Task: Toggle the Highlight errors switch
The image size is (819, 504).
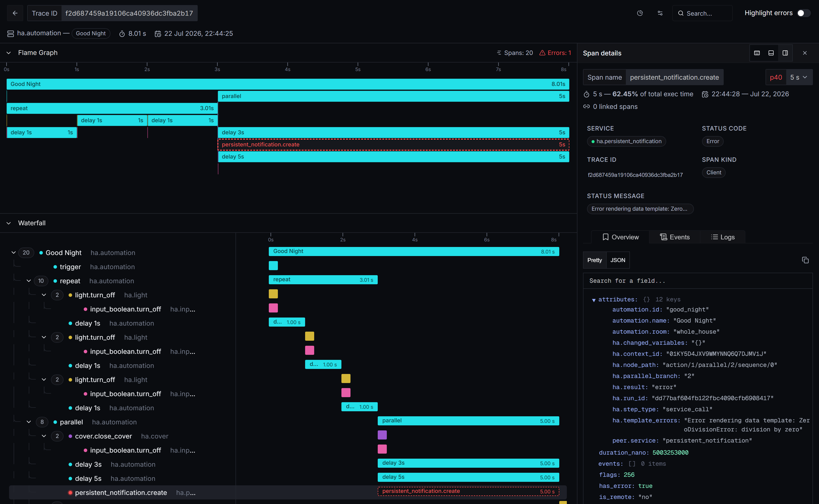Action: coord(803,13)
